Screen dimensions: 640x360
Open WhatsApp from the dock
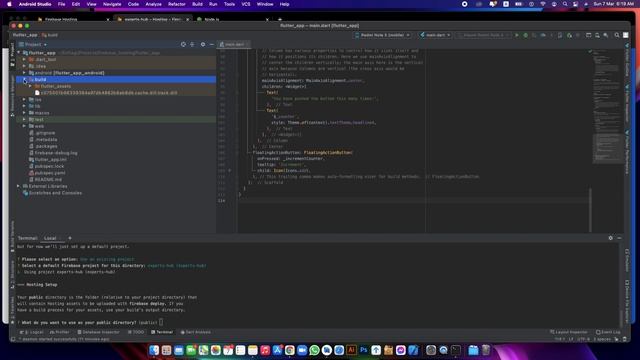click(314, 350)
